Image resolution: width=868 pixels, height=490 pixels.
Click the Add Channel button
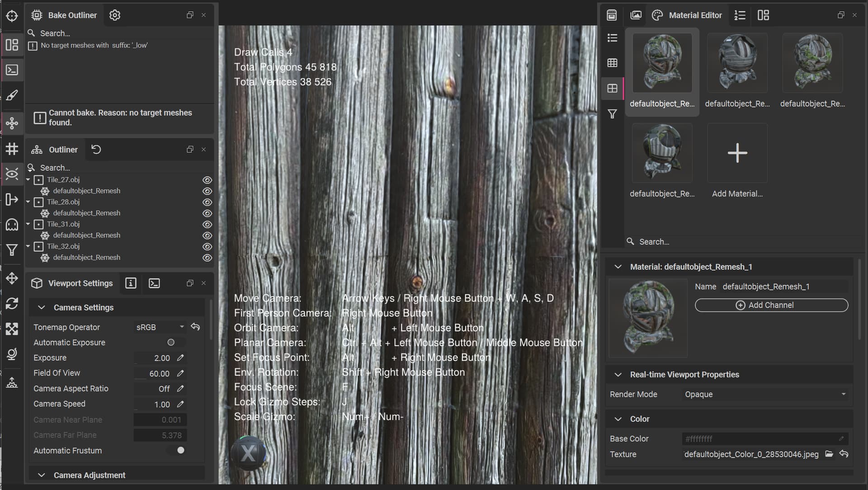click(x=771, y=305)
